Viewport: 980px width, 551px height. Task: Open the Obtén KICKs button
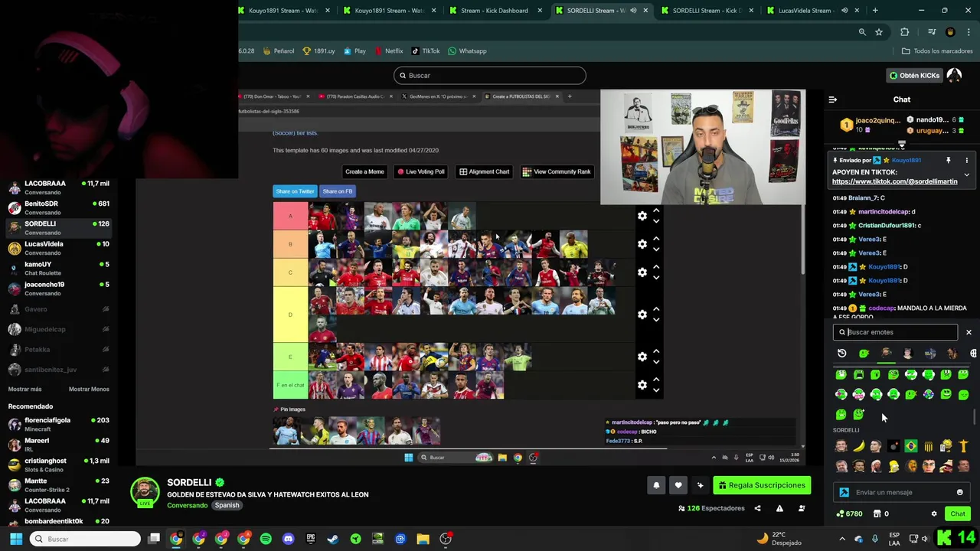coord(914,75)
